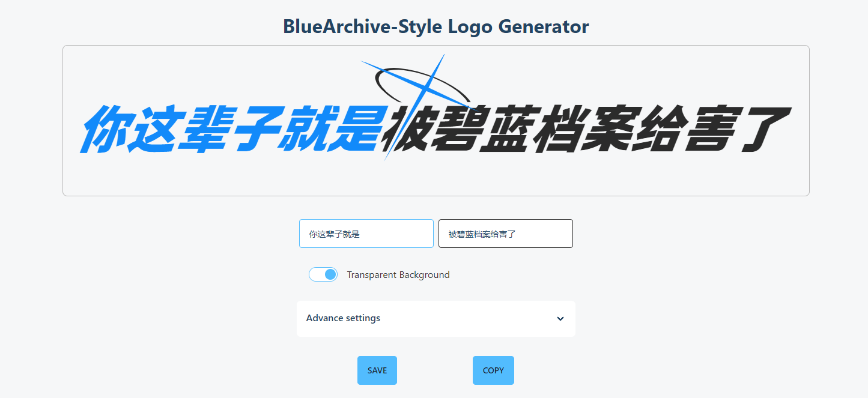
Task: Save the generated logo image
Action: (x=377, y=370)
